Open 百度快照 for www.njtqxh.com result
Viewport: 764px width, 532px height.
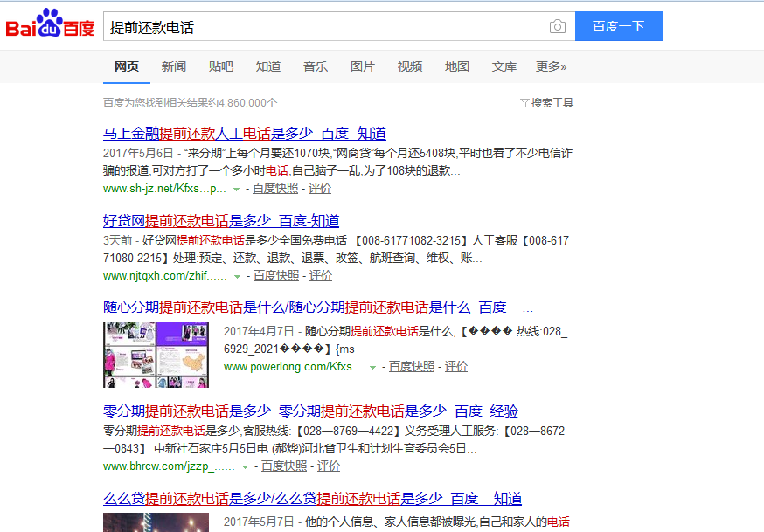pos(276,275)
